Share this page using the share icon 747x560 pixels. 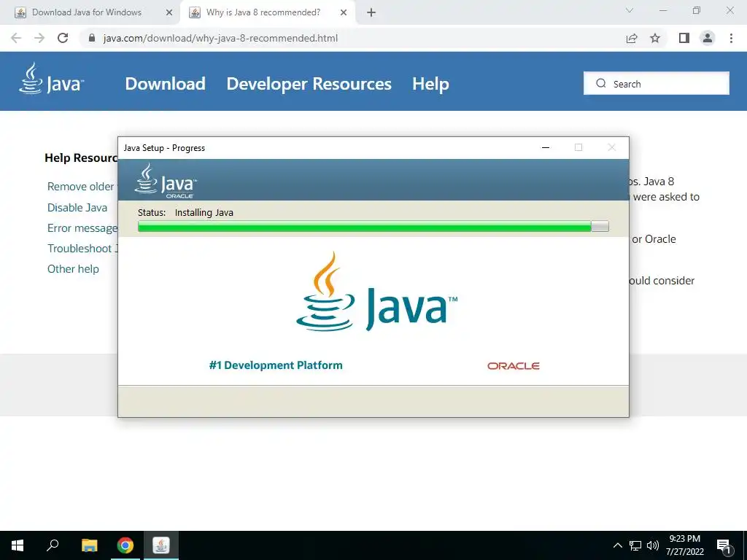pyautogui.click(x=632, y=38)
